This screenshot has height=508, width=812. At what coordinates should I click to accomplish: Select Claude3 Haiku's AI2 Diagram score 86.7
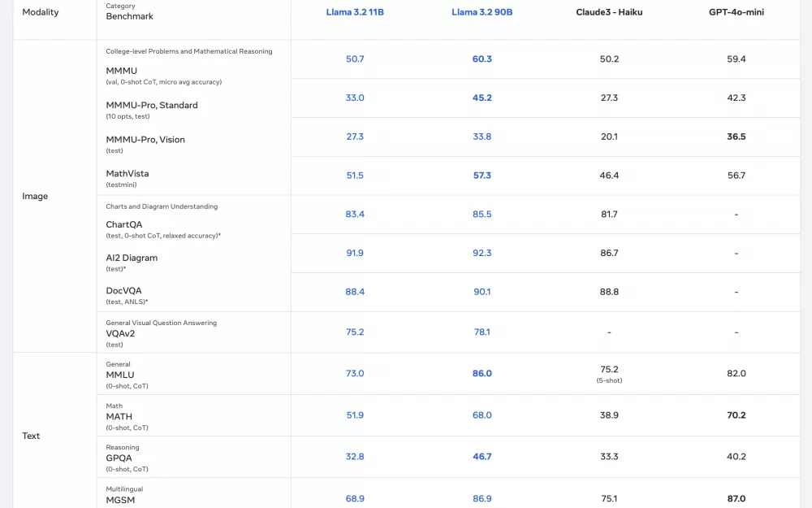click(609, 253)
